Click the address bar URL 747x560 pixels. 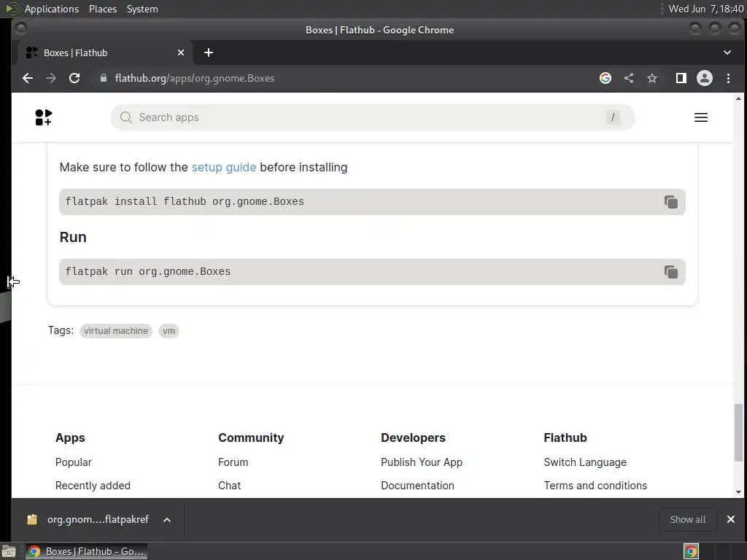tap(194, 78)
